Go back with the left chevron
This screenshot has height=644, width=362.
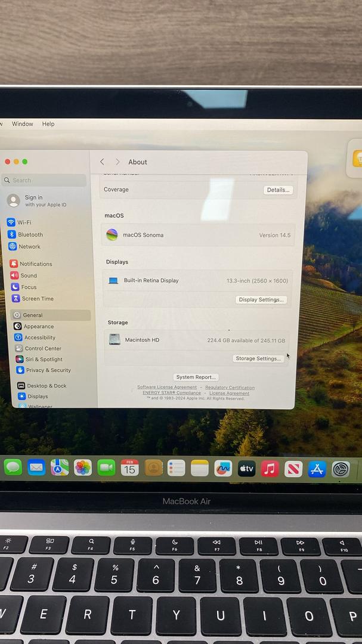coord(103,162)
